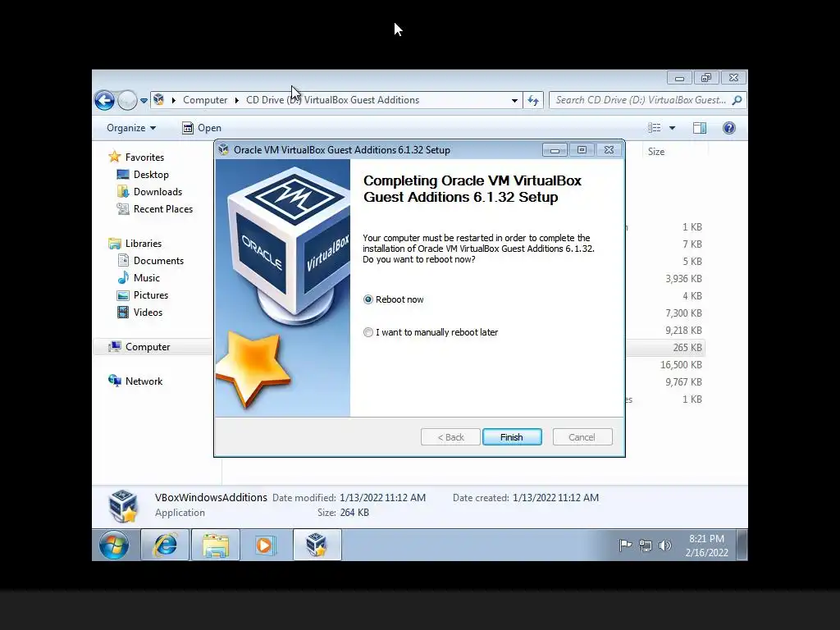840x630 pixels.
Task: Click Computer in the address breadcrumb
Action: point(205,100)
